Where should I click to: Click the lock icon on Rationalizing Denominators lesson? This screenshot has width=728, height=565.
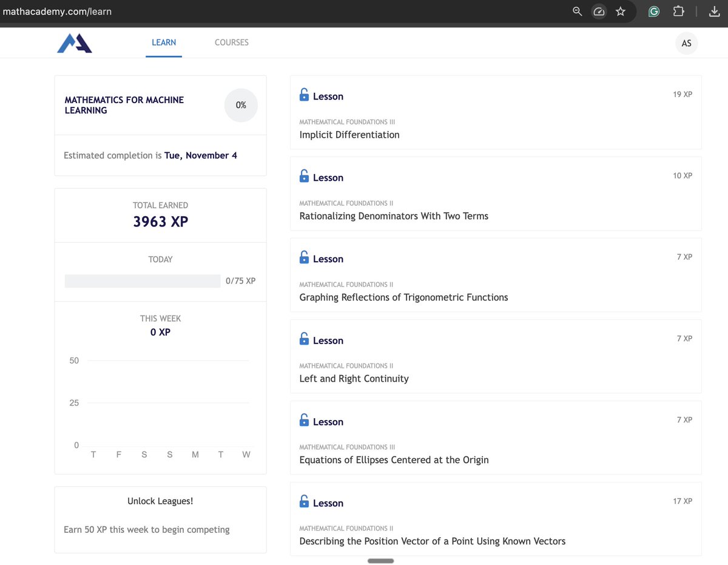click(x=305, y=176)
